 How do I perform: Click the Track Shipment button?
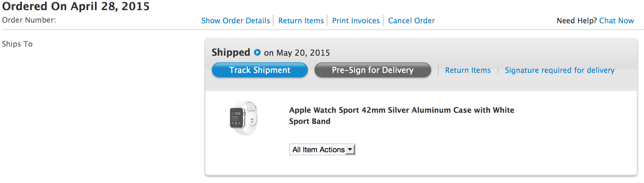[260, 70]
